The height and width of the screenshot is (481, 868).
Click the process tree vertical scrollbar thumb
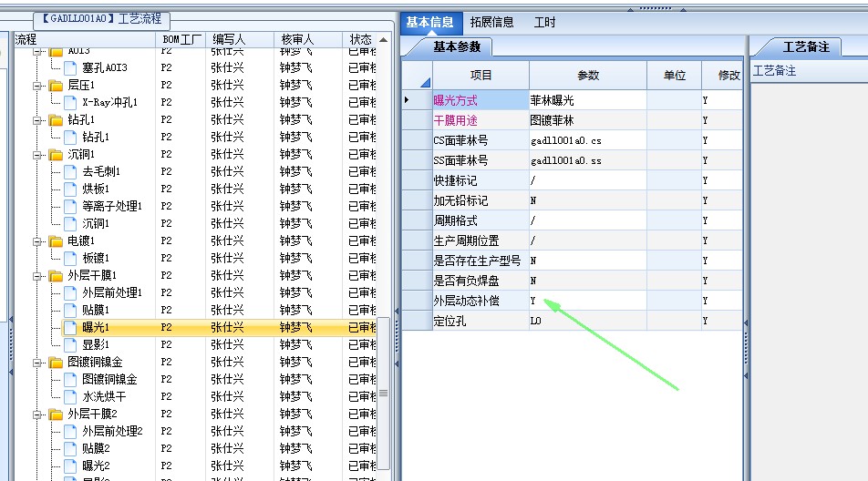pyautogui.click(x=383, y=394)
